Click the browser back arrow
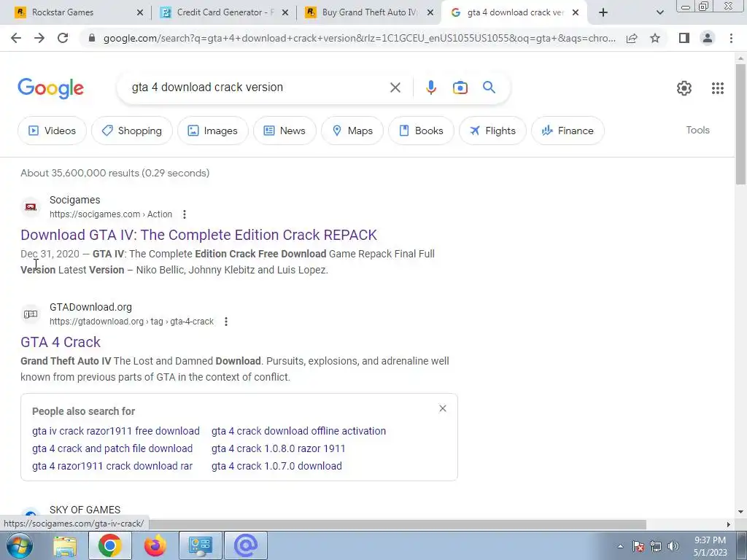 16,38
